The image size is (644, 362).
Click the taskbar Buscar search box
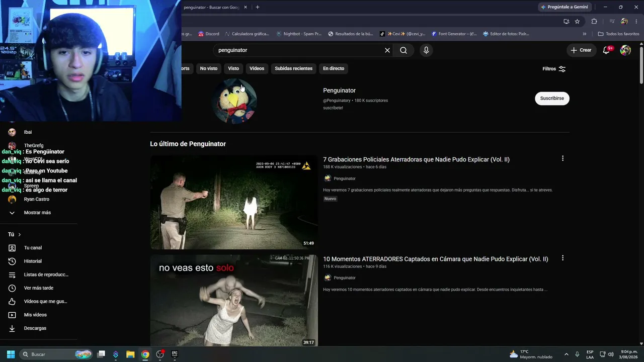(56, 354)
